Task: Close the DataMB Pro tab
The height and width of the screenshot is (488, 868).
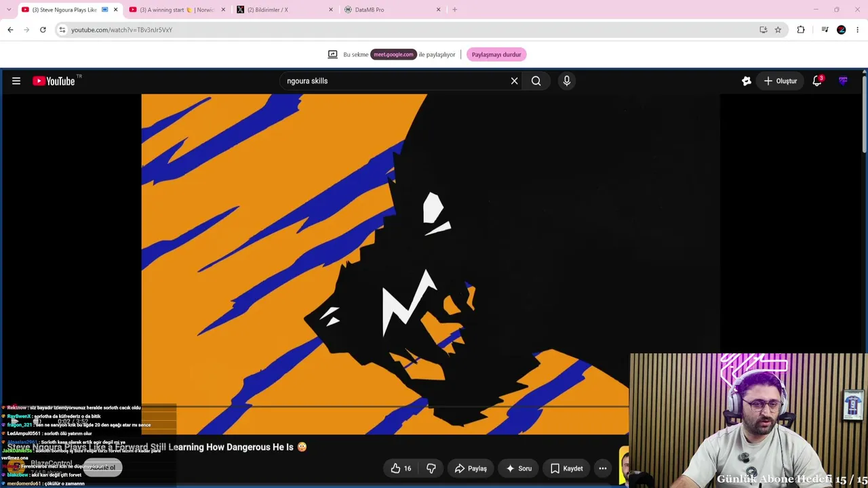Action: (438, 9)
